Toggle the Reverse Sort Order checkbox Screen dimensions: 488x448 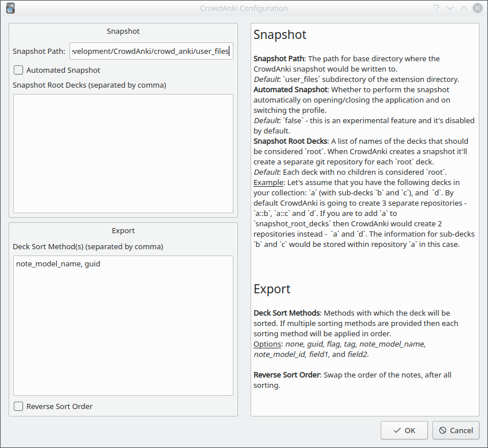18,406
